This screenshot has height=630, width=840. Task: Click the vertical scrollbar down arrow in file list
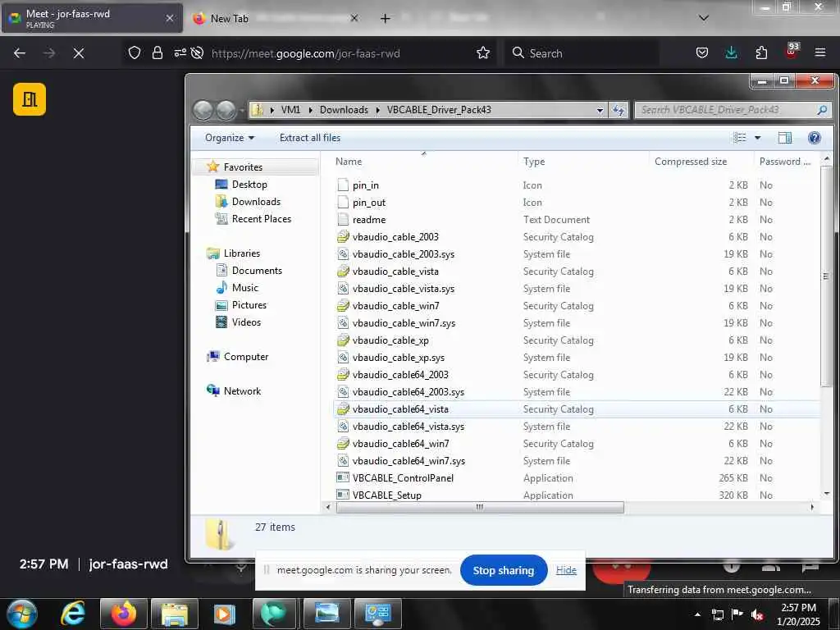click(x=827, y=493)
